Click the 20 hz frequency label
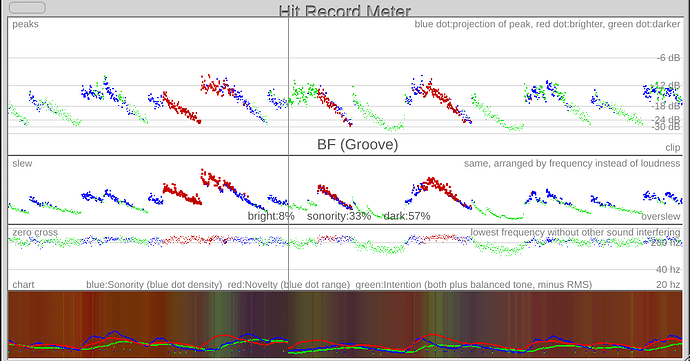Image resolution: width=690 pixels, height=361 pixels. point(668,284)
